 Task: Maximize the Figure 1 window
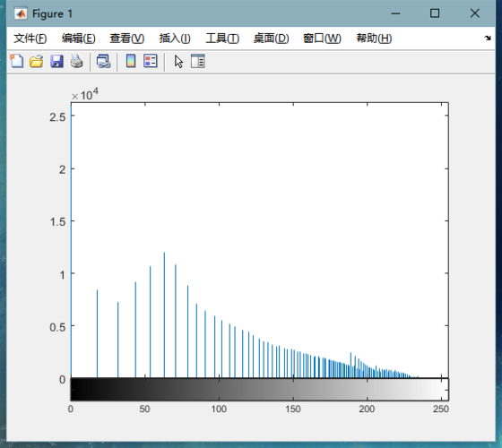[435, 13]
